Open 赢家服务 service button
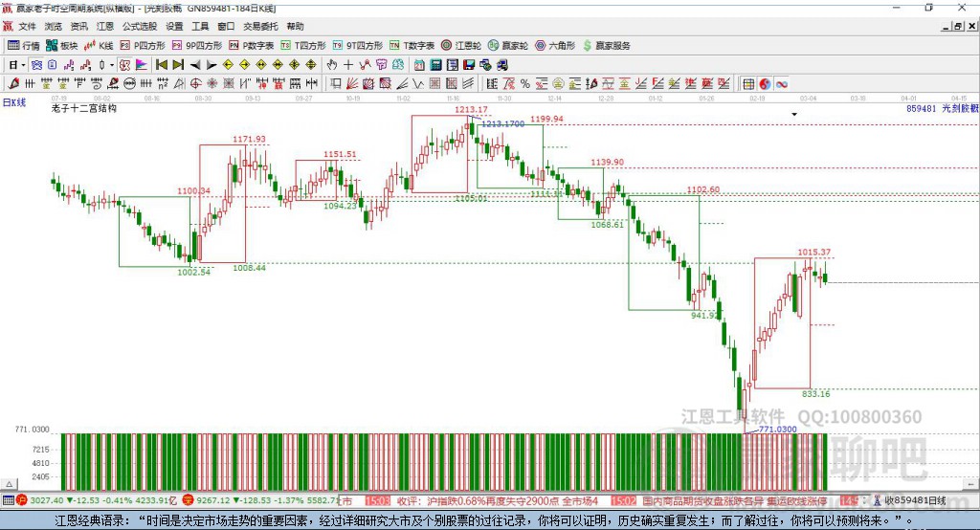 pos(607,46)
